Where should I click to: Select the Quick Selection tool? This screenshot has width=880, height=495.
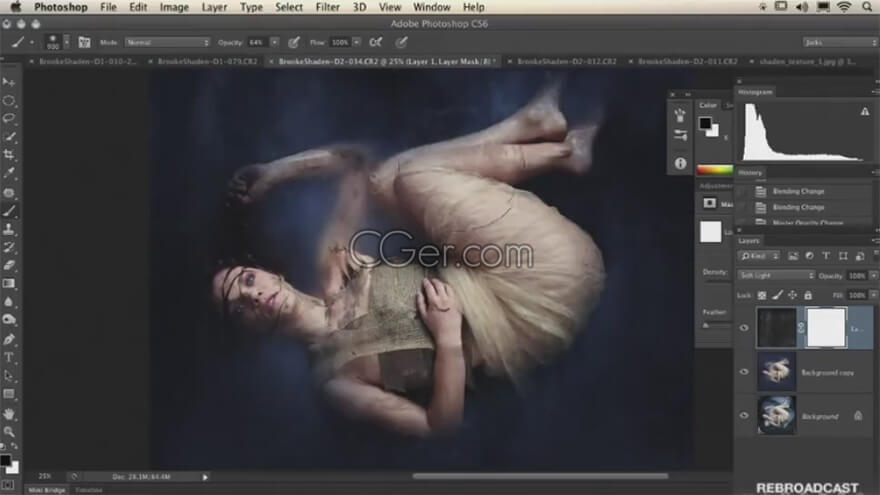click(9, 136)
